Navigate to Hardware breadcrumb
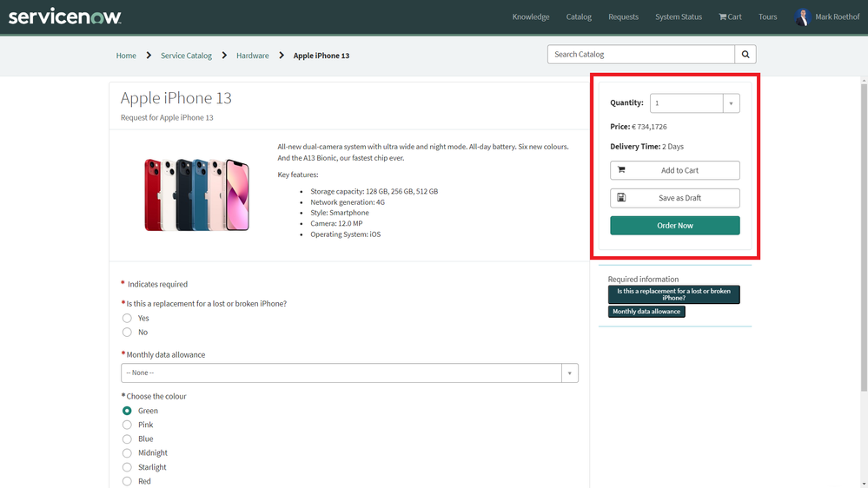 tap(253, 56)
